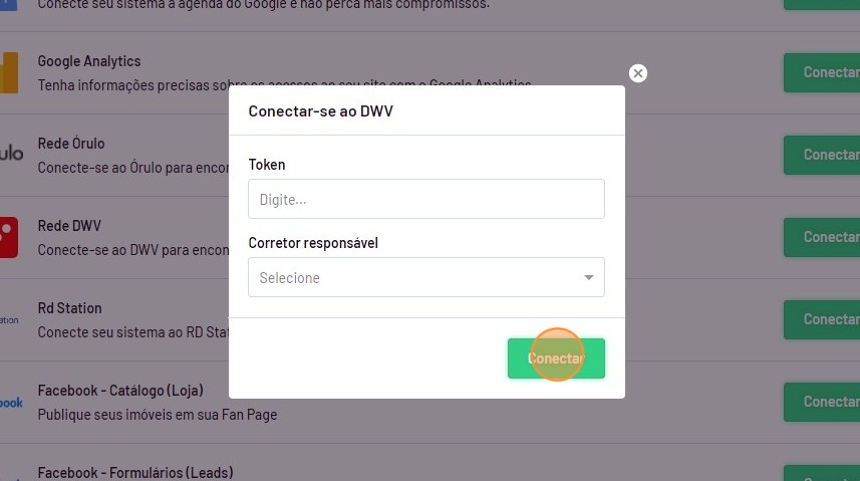Image resolution: width=860 pixels, height=481 pixels.
Task: Select the Rede Órulo integration title
Action: pos(71,144)
